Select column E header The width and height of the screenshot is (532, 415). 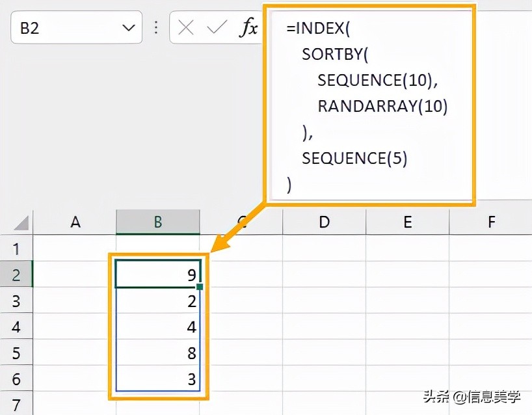(x=407, y=222)
